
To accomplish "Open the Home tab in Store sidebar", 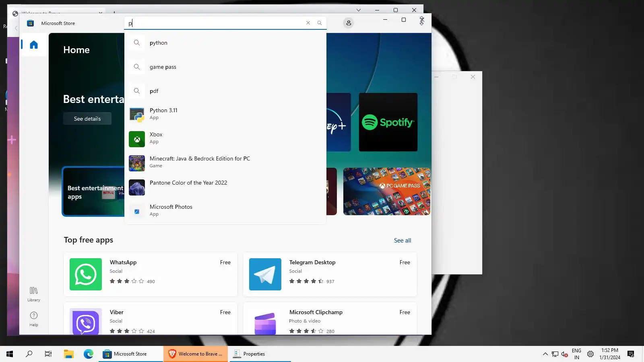I will [x=34, y=45].
